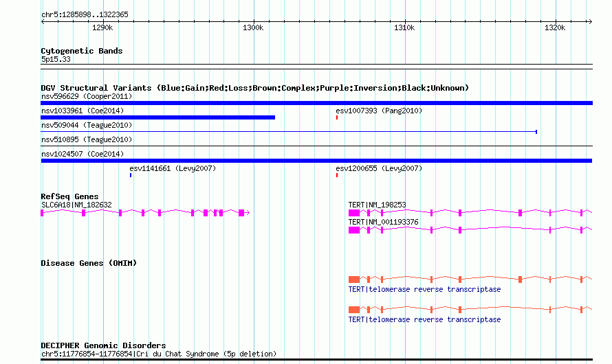
Task: Select variant label esv1007393 (Pang2010)
Action: coord(379,111)
